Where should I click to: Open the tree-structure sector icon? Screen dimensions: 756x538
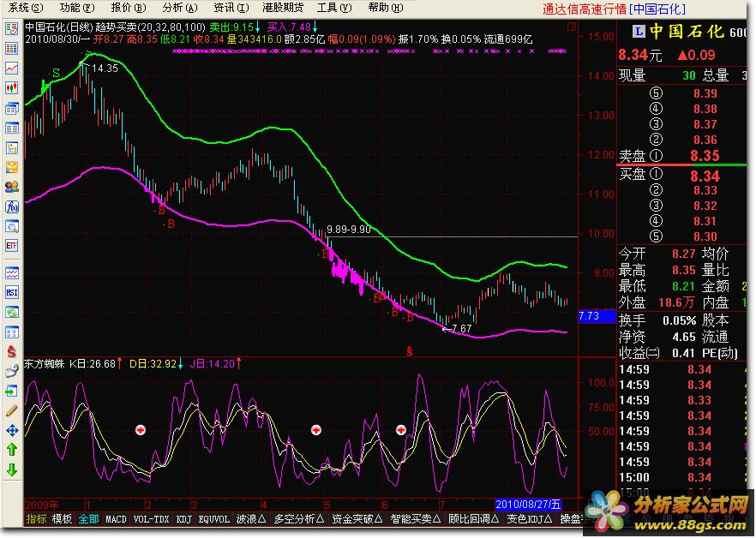[12, 148]
